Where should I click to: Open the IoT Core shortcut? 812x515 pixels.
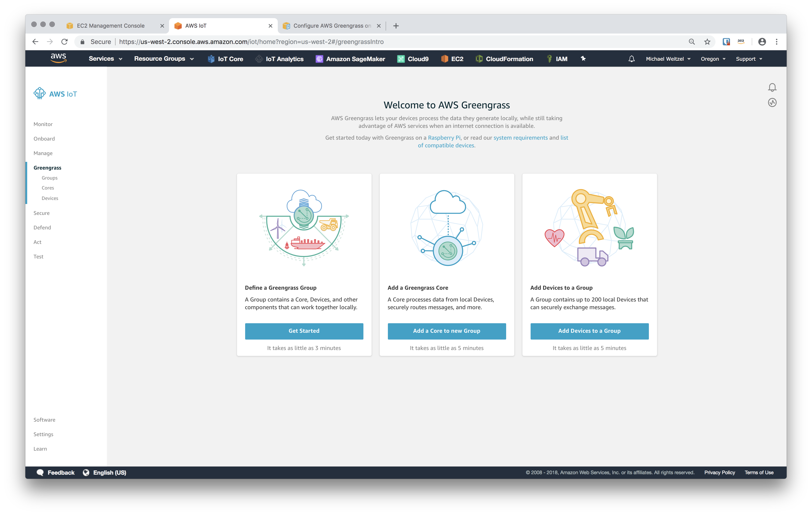(225, 59)
